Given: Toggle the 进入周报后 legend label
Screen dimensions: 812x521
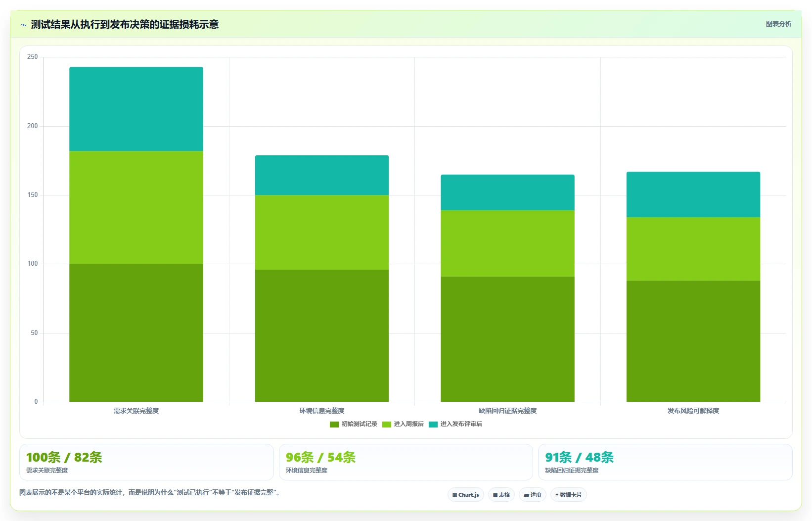Looking at the screenshot, I should pyautogui.click(x=409, y=424).
